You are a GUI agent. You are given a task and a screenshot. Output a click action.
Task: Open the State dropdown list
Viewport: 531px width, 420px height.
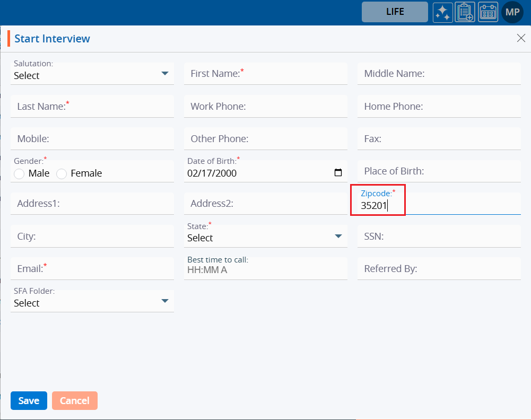338,237
